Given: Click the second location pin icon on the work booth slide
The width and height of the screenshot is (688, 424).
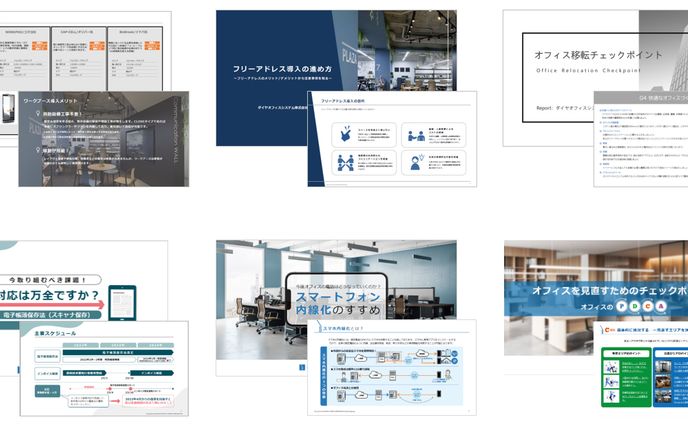Looking at the screenshot, I should (36, 150).
